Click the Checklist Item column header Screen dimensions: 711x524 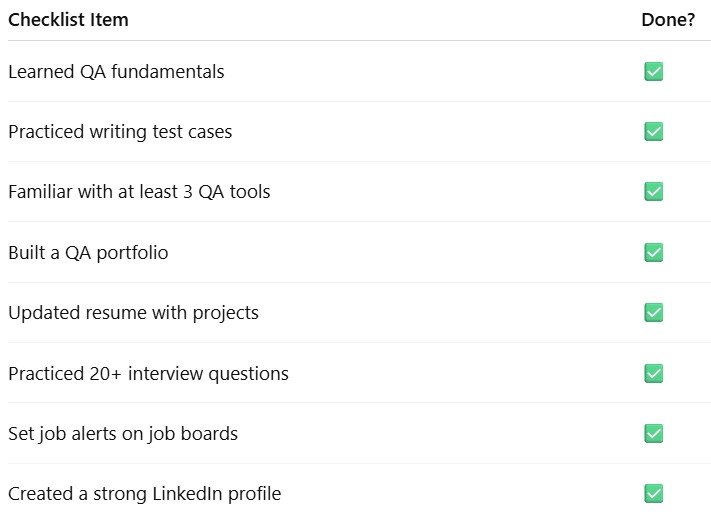point(68,20)
